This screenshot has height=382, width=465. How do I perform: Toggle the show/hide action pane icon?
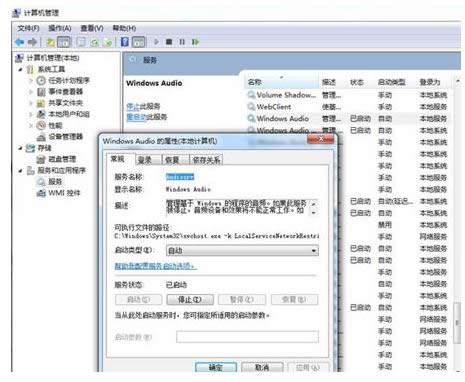click(x=138, y=42)
